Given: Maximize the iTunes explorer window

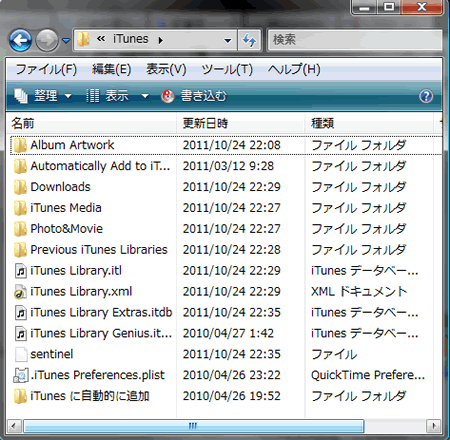Looking at the screenshot, I should tap(389, 7).
